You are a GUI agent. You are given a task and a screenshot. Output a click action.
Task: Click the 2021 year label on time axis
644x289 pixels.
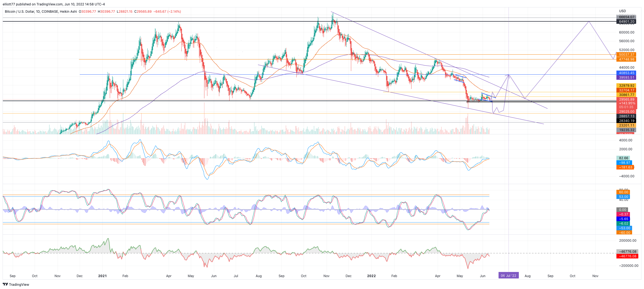[x=102, y=276]
